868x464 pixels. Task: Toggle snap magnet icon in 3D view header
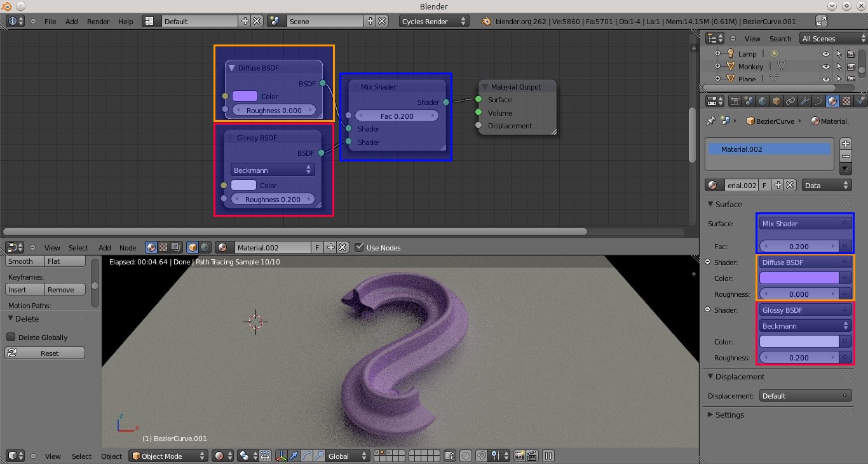[x=482, y=456]
